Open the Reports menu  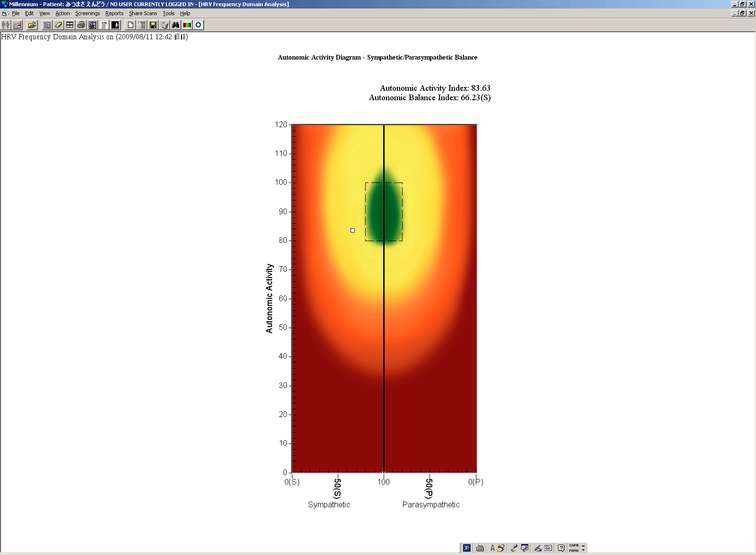[x=114, y=13]
